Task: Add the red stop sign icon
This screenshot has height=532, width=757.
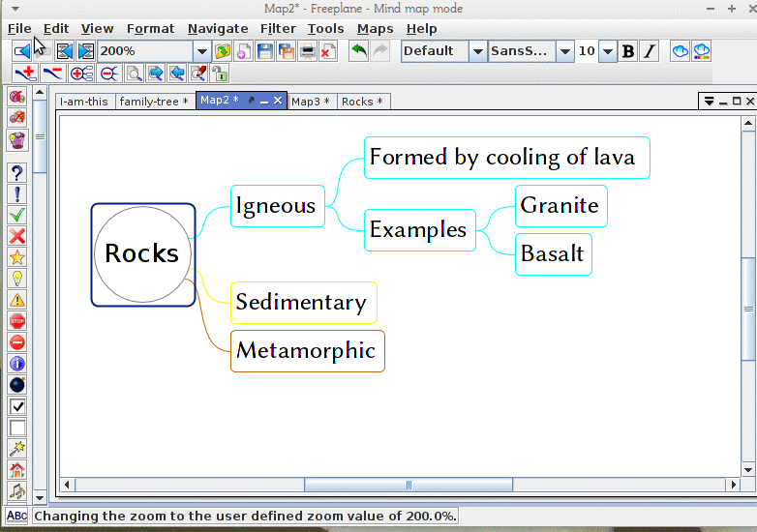Action: tap(16, 321)
